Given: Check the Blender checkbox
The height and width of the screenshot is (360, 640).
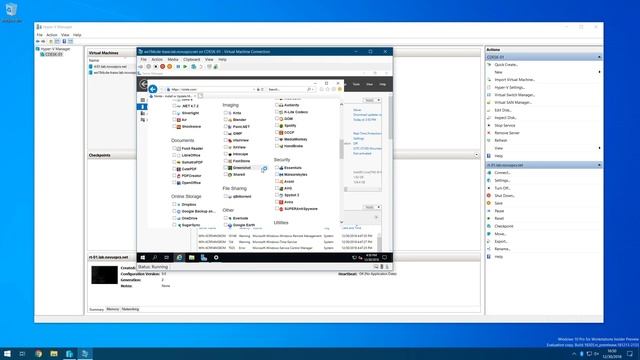Looking at the screenshot, I should pyautogui.click(x=225, y=120).
